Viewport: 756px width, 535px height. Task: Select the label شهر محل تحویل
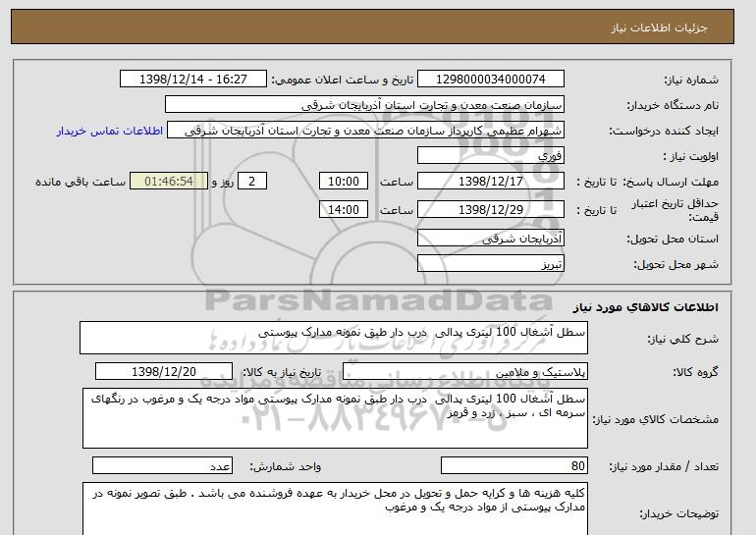click(675, 264)
